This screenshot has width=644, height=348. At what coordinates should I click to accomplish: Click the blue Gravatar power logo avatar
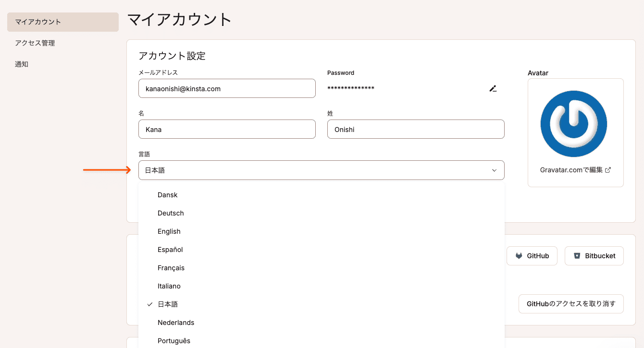point(574,123)
